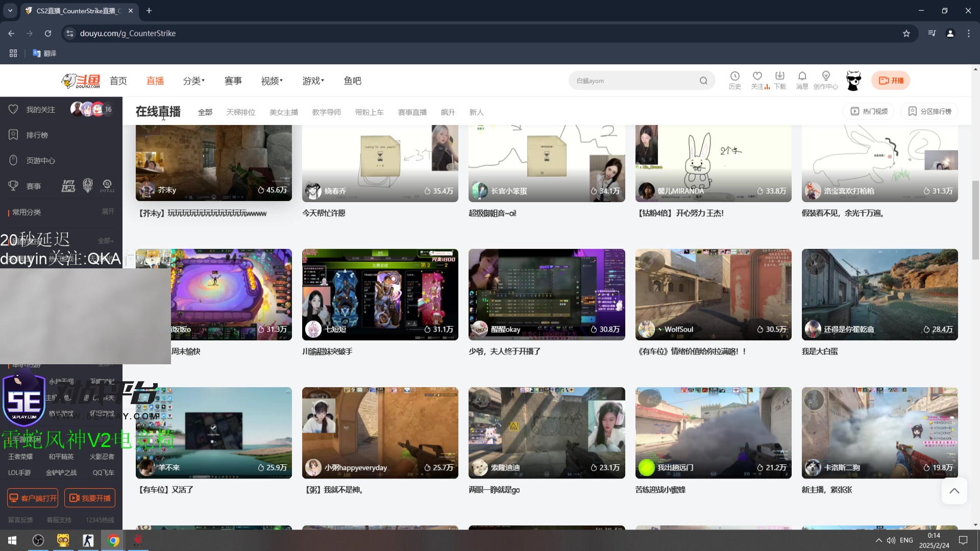Select 直播 in top navigation
Screen dimensions: 980x551
(x=155, y=81)
